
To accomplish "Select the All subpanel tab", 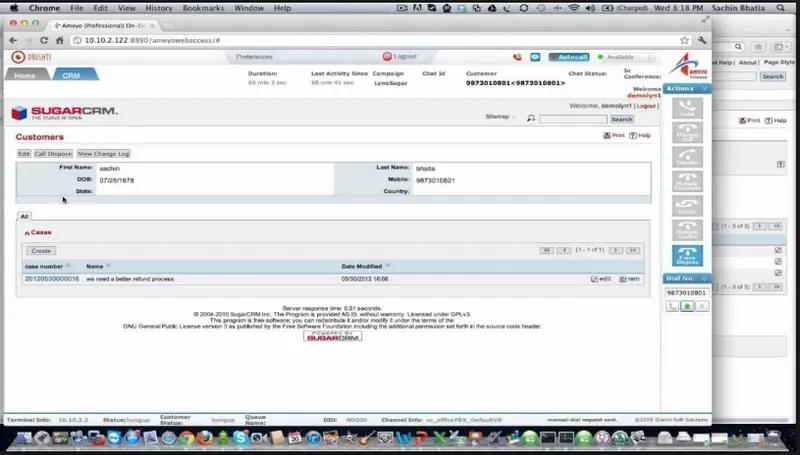I will pyautogui.click(x=24, y=216).
